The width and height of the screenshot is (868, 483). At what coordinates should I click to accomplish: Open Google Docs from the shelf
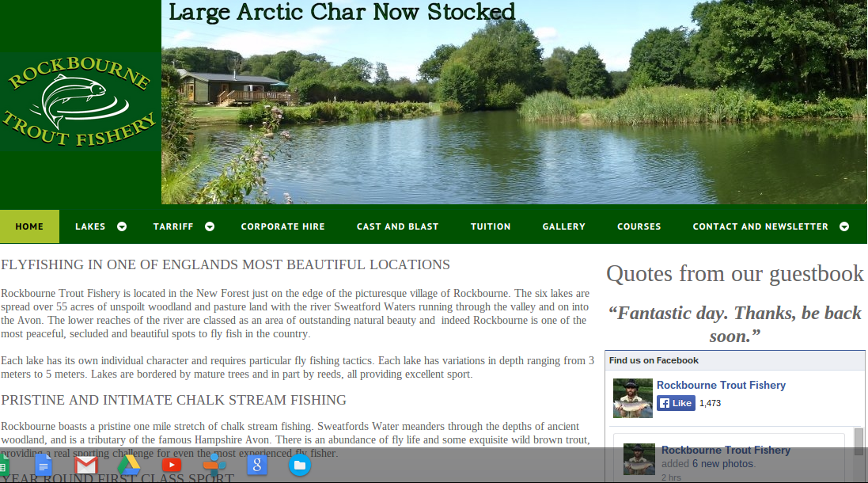pos(44,466)
